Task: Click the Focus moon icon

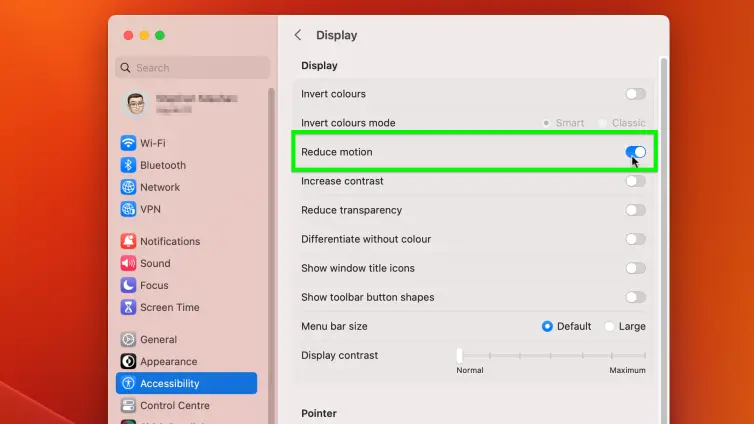Action: coord(128,285)
